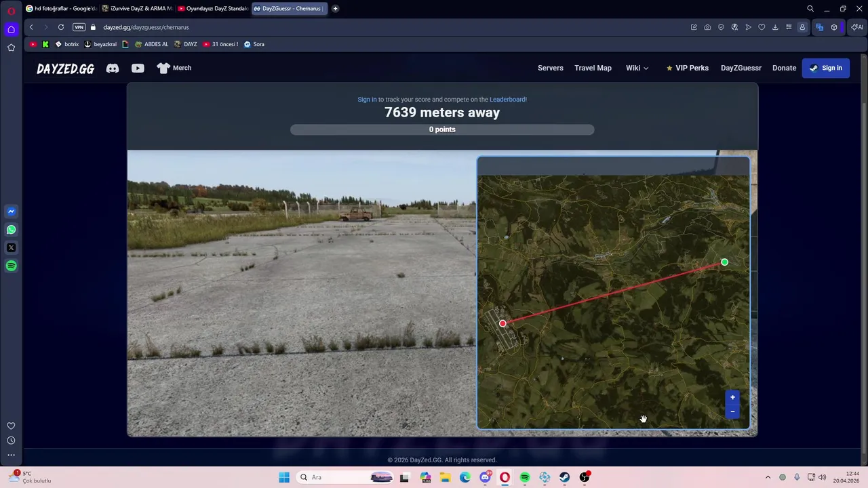Open the 'beyazkral' bookmark
This screenshot has width=868, height=488.
[100, 44]
